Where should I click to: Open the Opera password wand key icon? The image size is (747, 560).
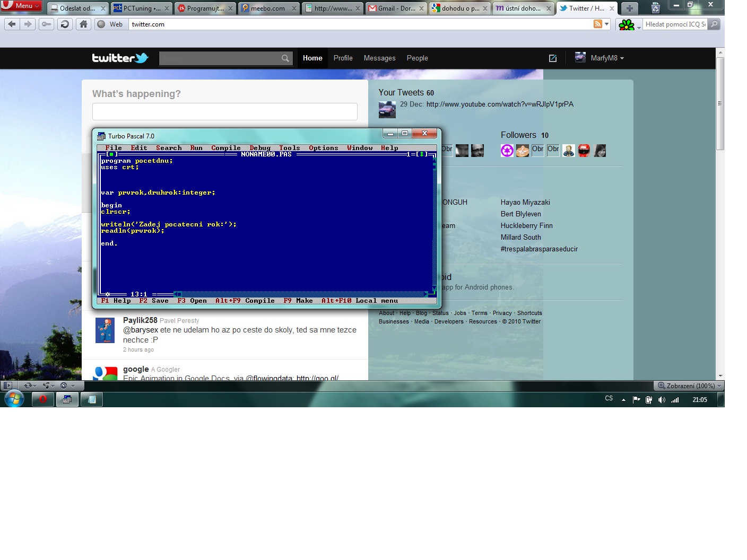[x=47, y=24]
